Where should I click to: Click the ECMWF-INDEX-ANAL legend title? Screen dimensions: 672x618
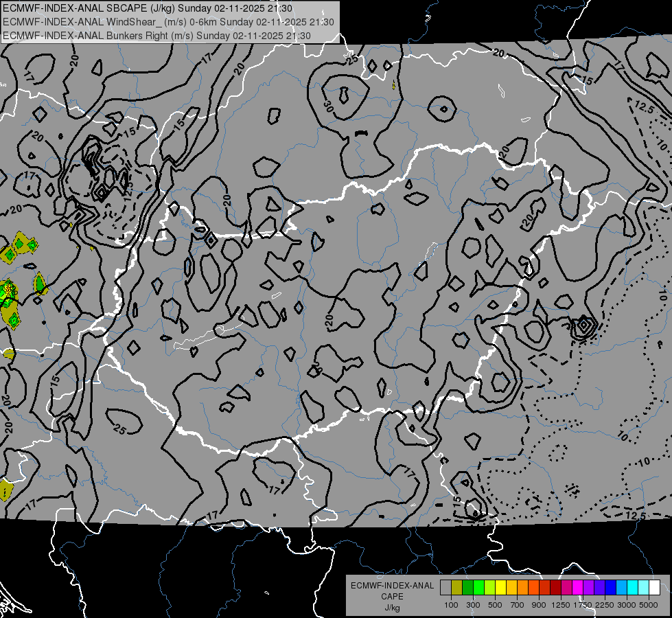coord(393,586)
